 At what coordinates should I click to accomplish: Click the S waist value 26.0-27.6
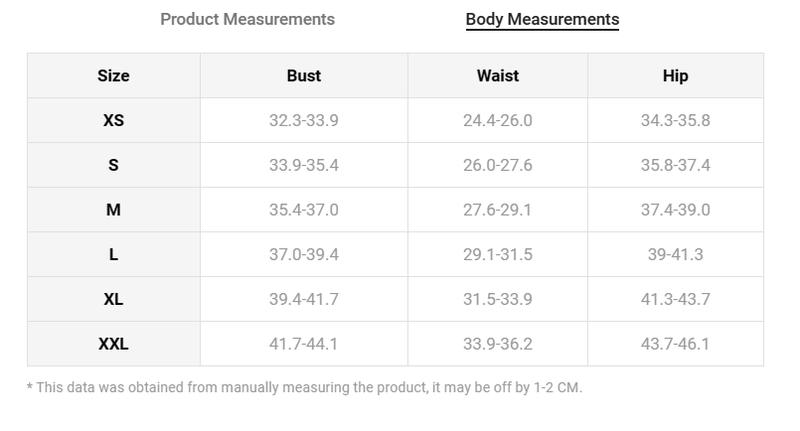point(497,165)
